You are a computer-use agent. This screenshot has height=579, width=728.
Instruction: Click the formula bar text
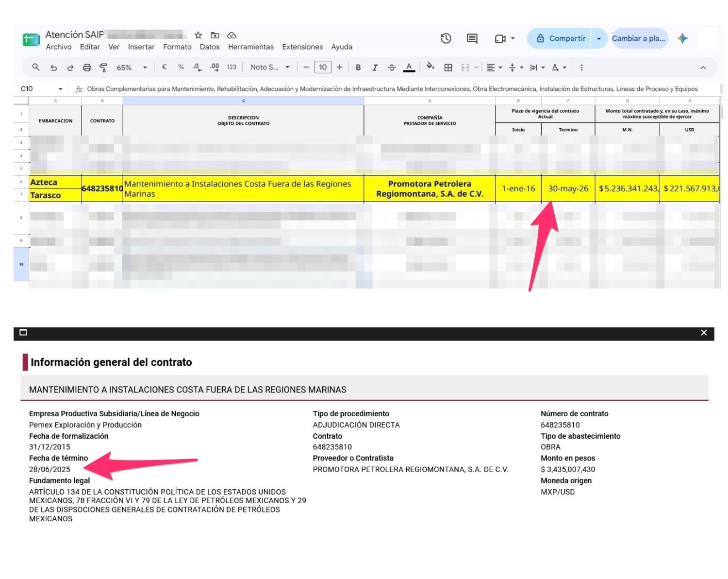point(392,89)
